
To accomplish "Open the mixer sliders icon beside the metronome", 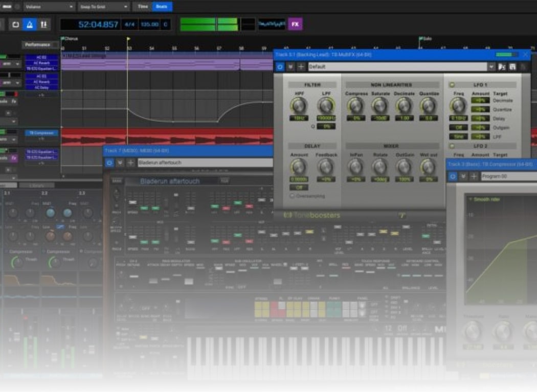I will click(44, 25).
